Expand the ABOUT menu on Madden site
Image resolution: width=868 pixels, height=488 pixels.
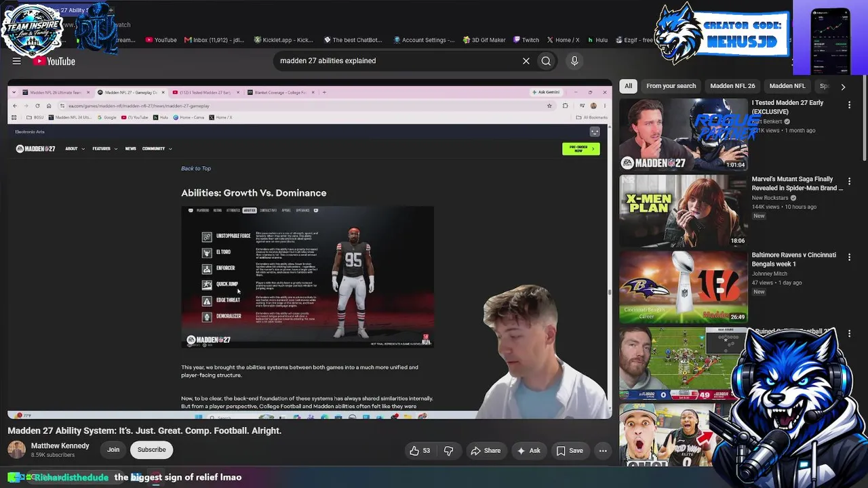(x=75, y=148)
